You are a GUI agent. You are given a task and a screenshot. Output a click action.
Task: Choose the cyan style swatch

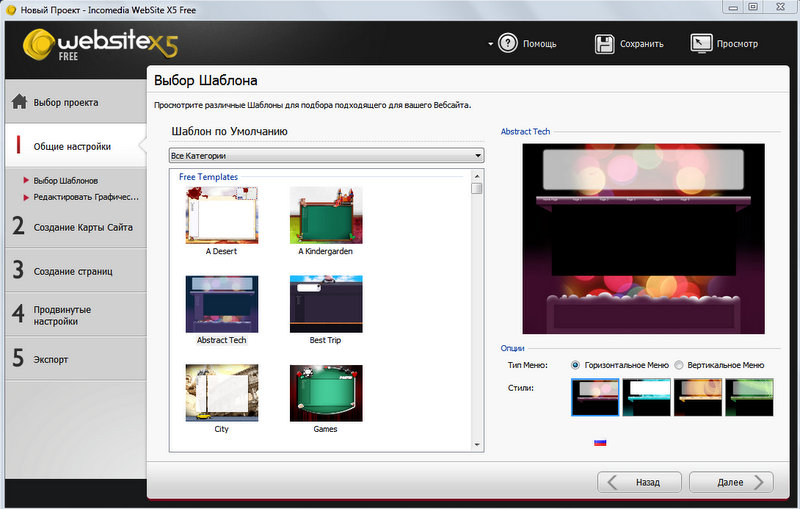[x=646, y=397]
